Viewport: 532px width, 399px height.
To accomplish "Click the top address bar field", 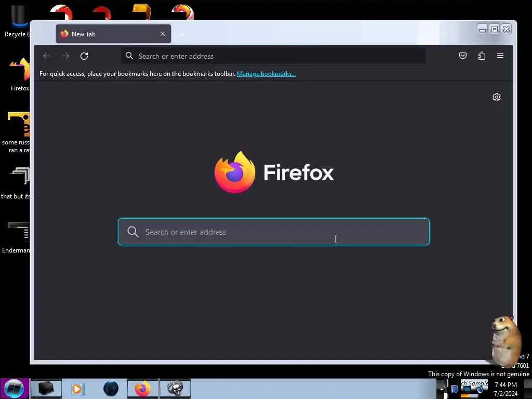I will [x=273, y=56].
